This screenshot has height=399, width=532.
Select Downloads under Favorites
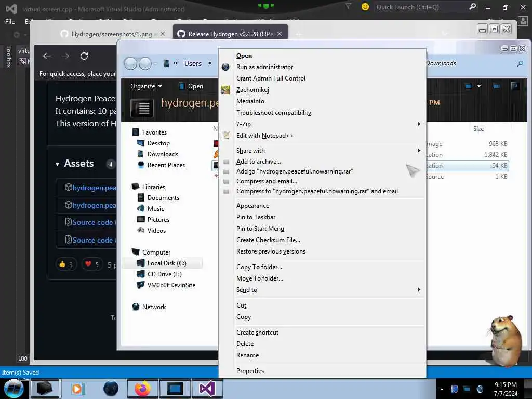[163, 154]
